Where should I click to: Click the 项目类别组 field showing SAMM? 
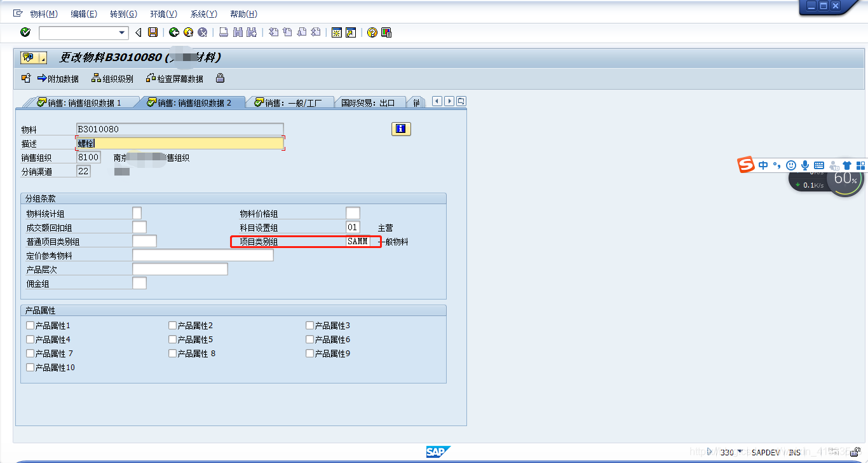point(358,241)
